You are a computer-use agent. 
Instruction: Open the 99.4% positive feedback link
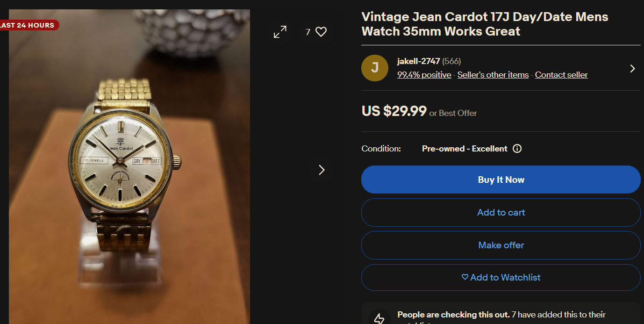424,75
